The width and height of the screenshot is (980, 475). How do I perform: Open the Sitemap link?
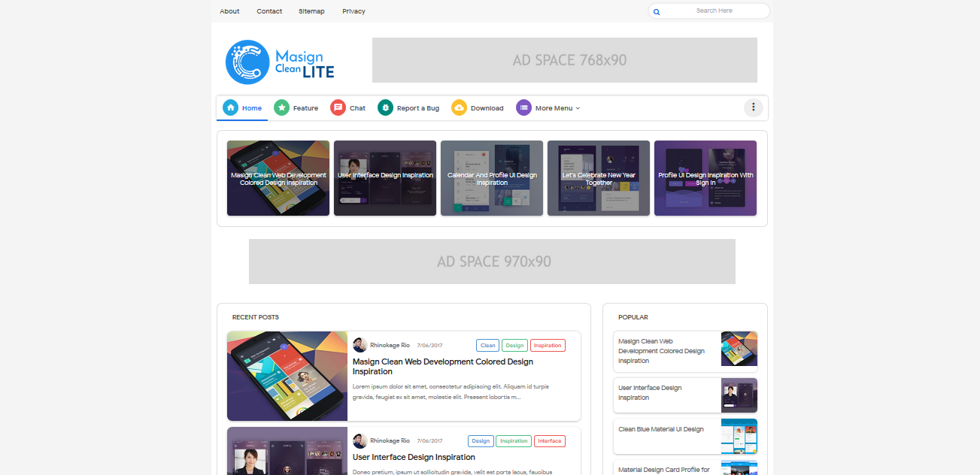(x=311, y=11)
